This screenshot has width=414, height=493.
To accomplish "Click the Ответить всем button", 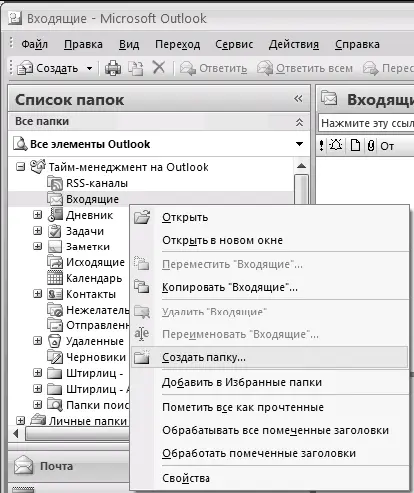I will [305, 68].
